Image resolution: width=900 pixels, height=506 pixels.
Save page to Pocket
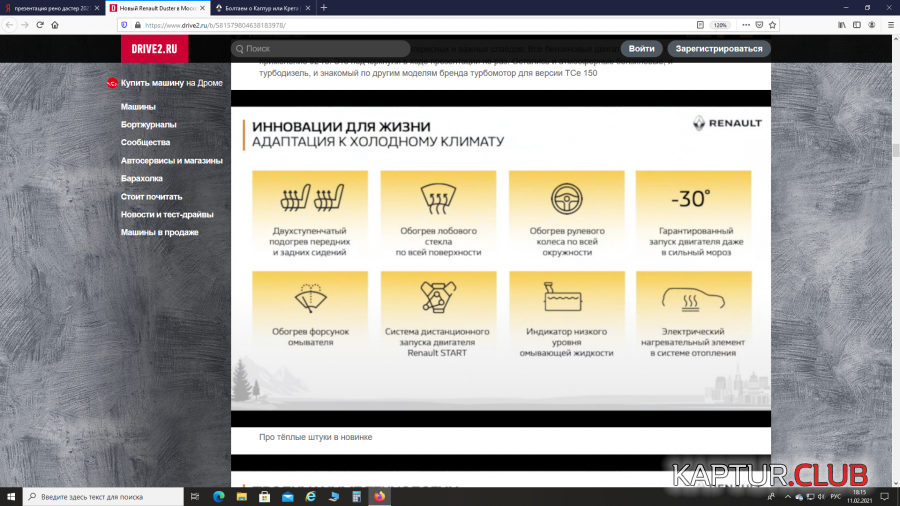pyautogui.click(x=759, y=25)
